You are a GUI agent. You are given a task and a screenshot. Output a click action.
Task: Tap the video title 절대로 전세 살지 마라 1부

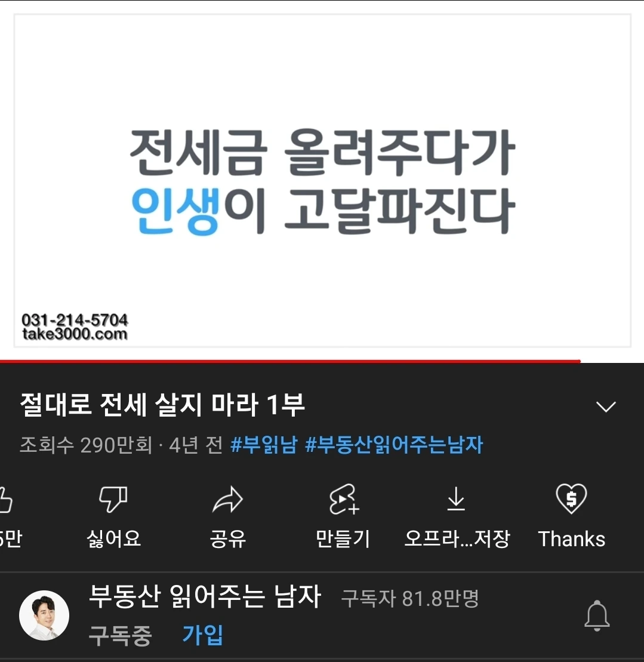(162, 405)
